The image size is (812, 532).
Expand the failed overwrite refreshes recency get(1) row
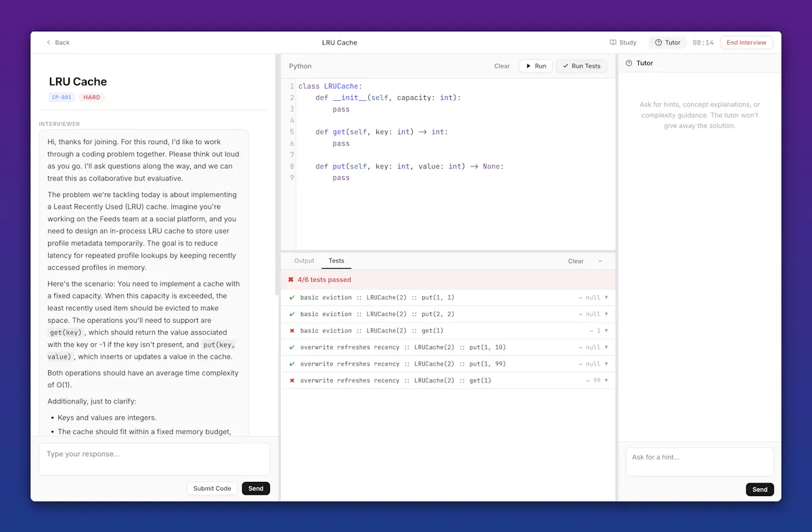pos(448,380)
